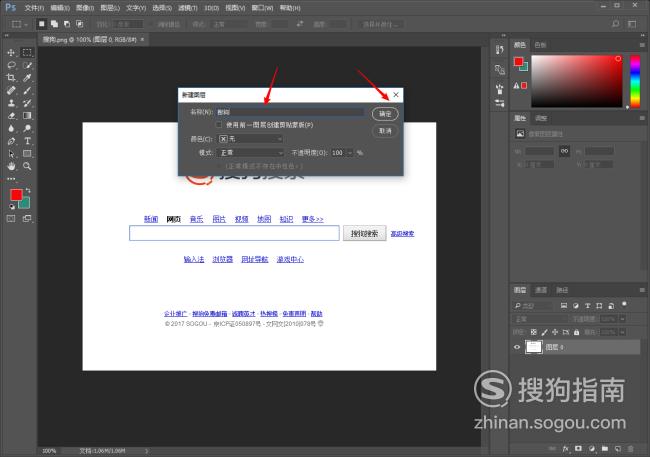Select the Clone Stamp tool

11,103
